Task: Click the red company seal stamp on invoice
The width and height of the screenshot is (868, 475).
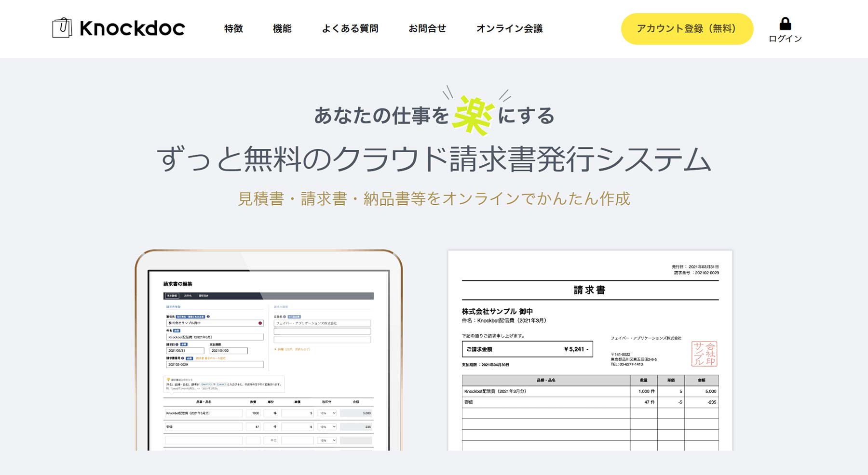Action: [x=704, y=354]
